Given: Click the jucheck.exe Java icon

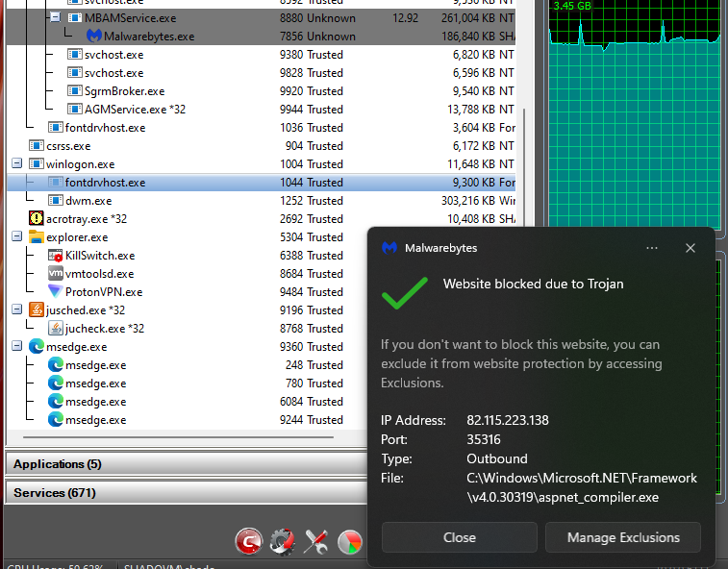Looking at the screenshot, I should (x=55, y=328).
